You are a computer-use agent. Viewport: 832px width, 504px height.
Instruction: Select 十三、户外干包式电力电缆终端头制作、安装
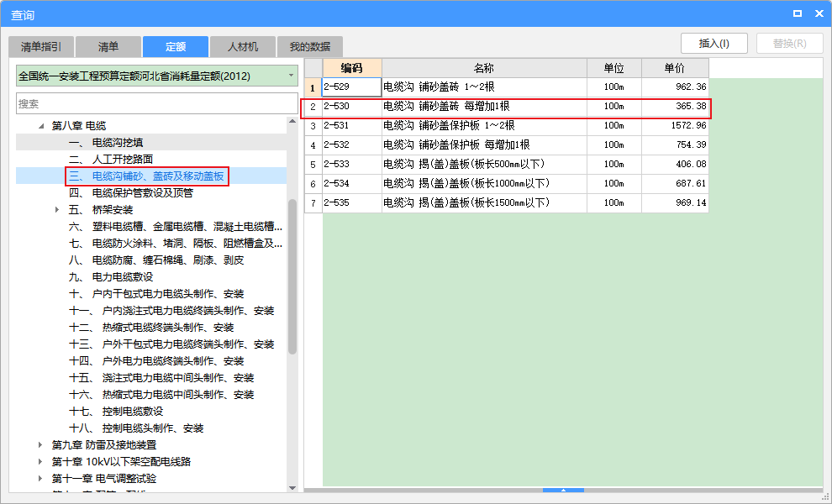click(172, 344)
